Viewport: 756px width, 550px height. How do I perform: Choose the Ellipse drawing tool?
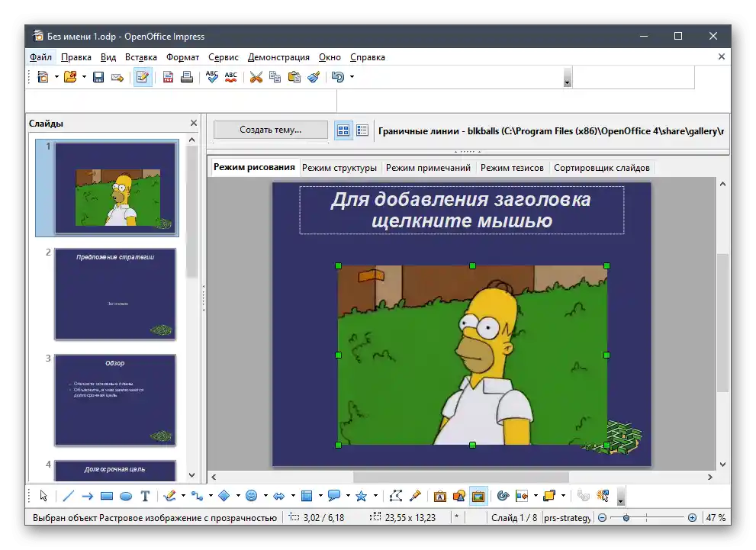(x=126, y=496)
